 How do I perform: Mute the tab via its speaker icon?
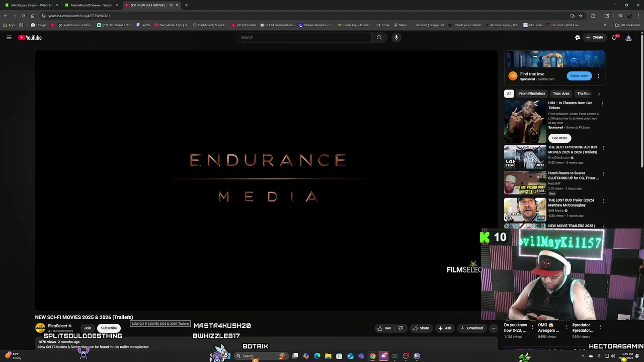171,5
